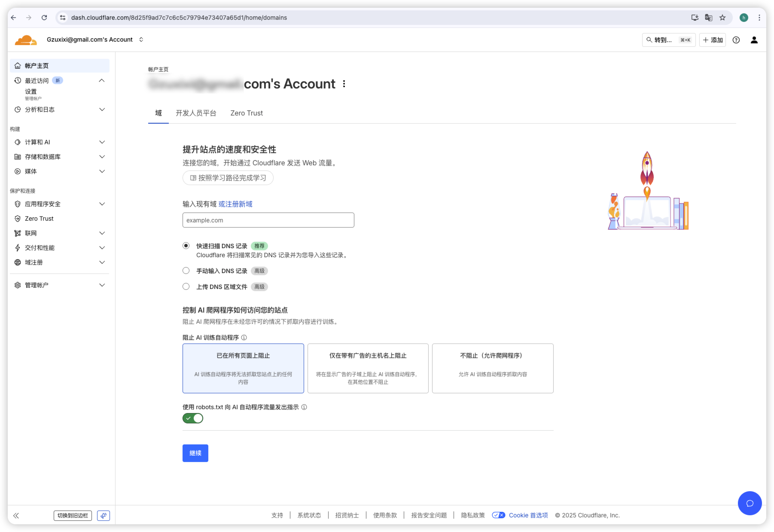Screen dimensions: 774x532
Task: Switch to the 开发人员平台 tab
Action: pos(196,113)
